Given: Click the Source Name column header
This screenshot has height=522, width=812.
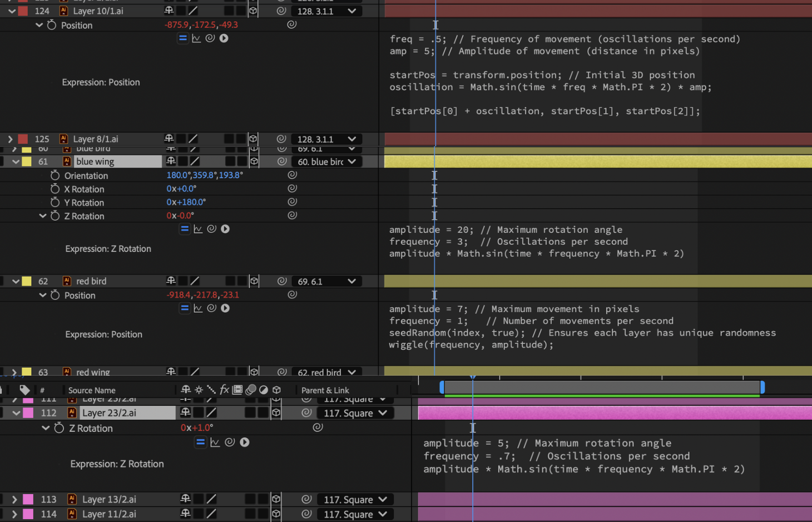Looking at the screenshot, I should (x=91, y=390).
